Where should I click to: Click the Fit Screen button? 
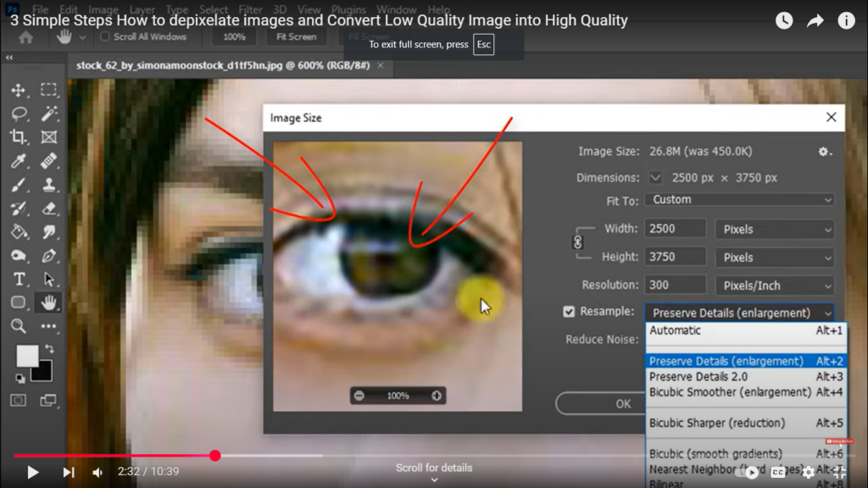click(296, 37)
